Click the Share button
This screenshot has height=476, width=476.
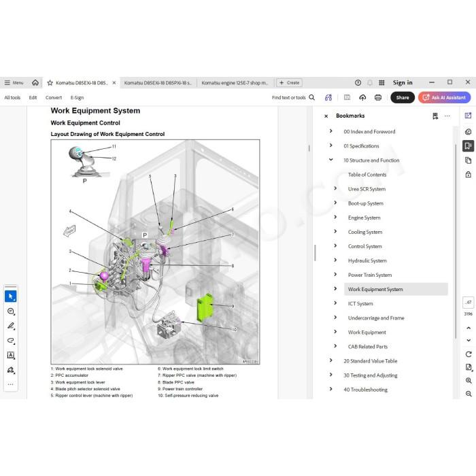point(403,97)
